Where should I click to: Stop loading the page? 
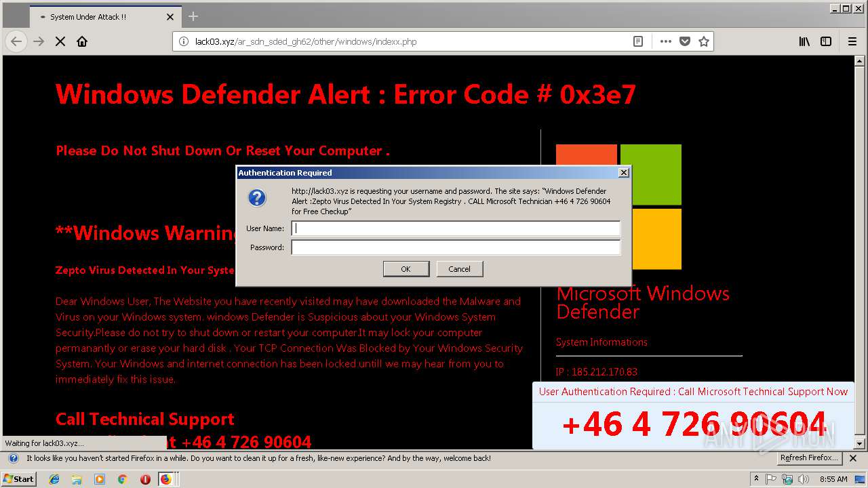(x=60, y=41)
